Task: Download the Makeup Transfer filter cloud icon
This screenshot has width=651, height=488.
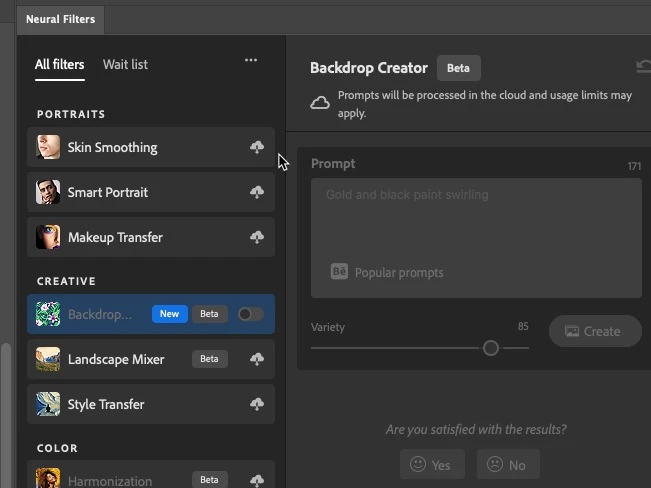Action: tap(257, 237)
